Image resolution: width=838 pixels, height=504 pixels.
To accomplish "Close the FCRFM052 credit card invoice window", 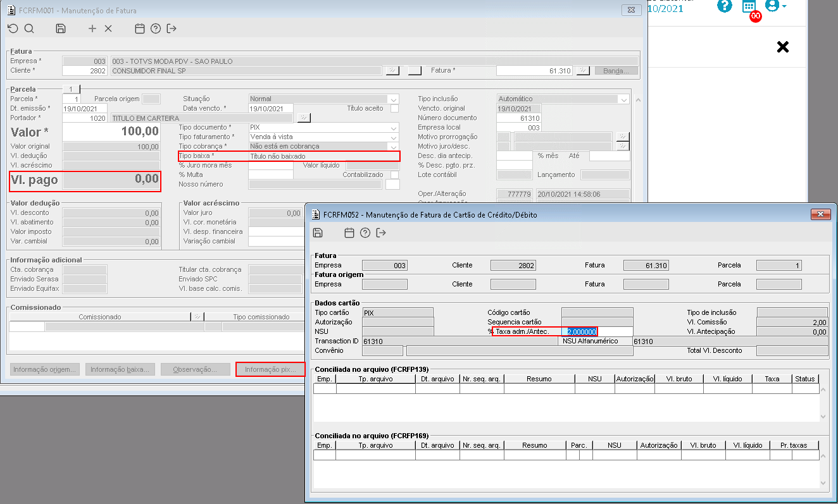I will pos(822,214).
